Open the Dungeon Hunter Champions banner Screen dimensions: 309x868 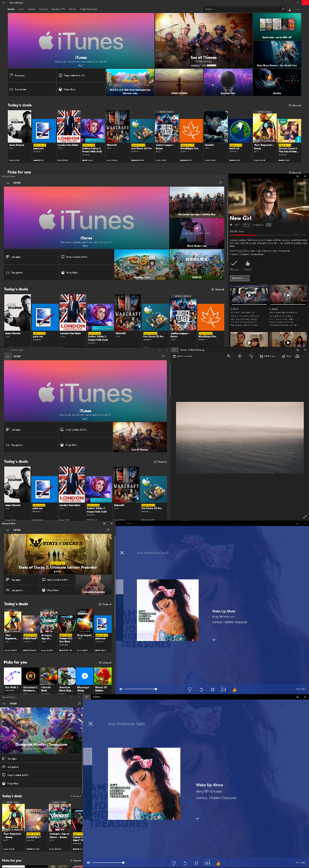tap(41, 731)
